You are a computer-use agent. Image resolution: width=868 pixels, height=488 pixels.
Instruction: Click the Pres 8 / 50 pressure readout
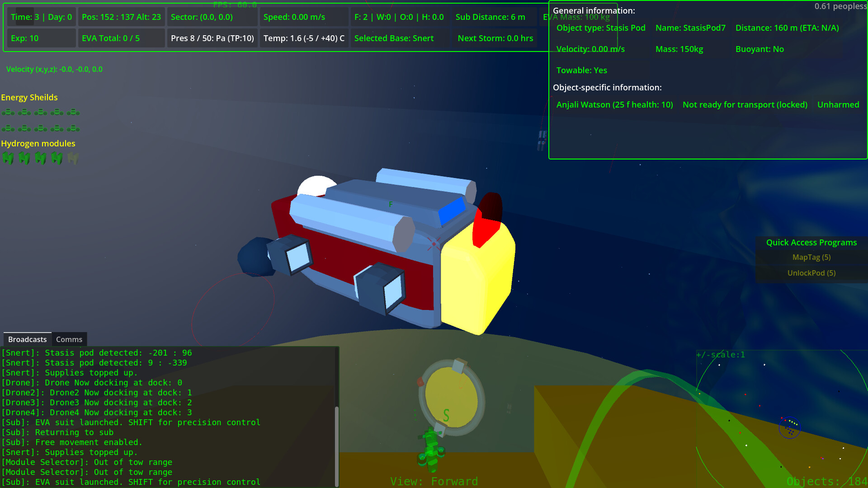pyautogui.click(x=212, y=38)
